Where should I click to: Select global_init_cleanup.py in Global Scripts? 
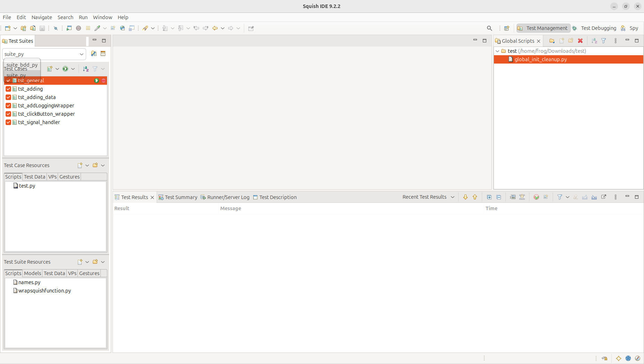coord(569,59)
